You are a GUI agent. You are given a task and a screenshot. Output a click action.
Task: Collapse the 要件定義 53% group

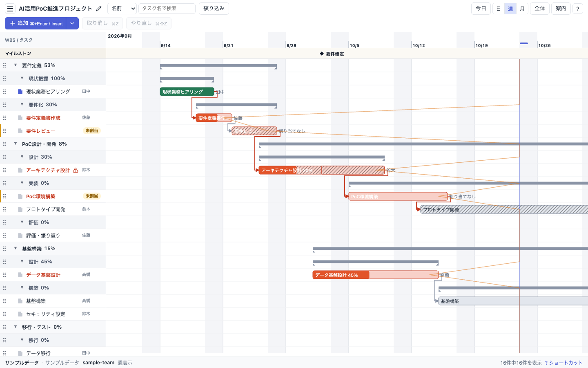[x=16, y=65]
